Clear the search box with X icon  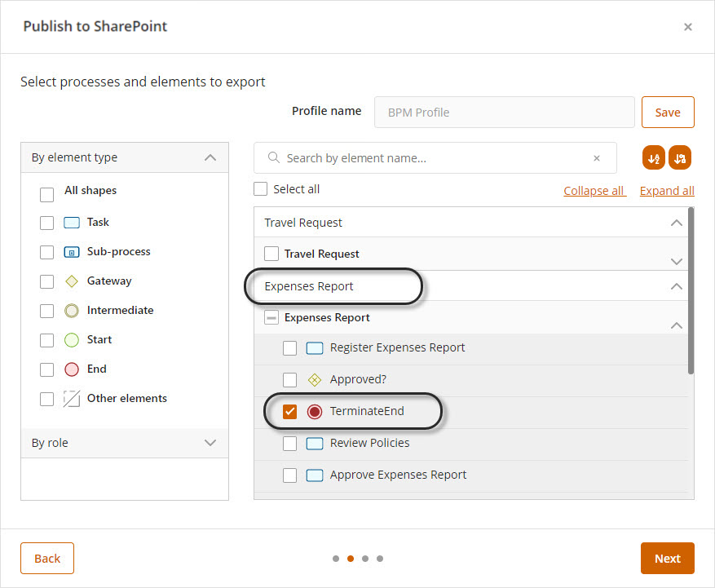596,158
